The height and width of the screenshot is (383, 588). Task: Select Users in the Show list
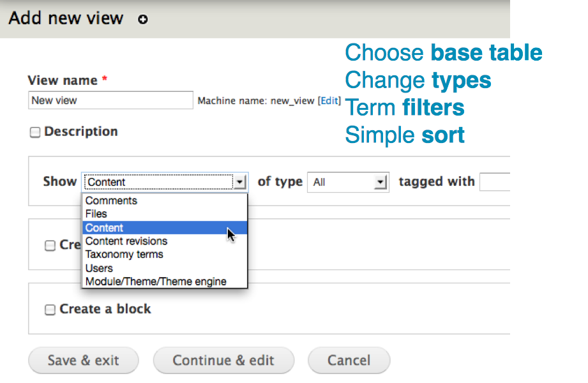[x=99, y=268]
